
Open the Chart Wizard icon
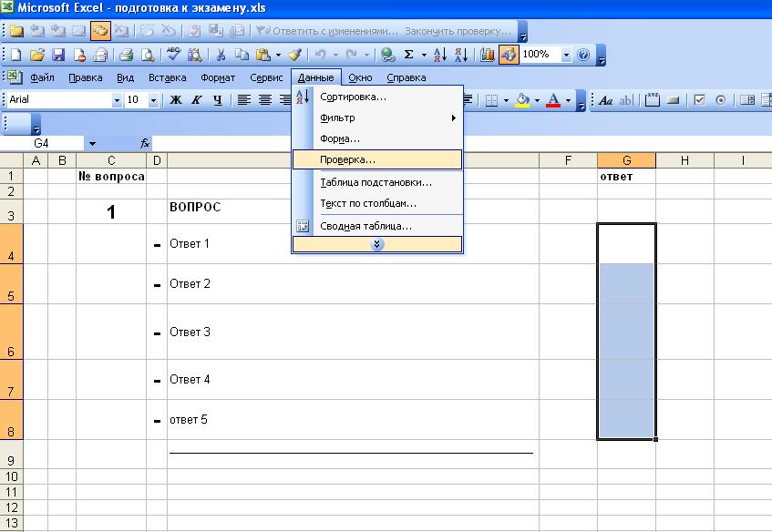489,55
